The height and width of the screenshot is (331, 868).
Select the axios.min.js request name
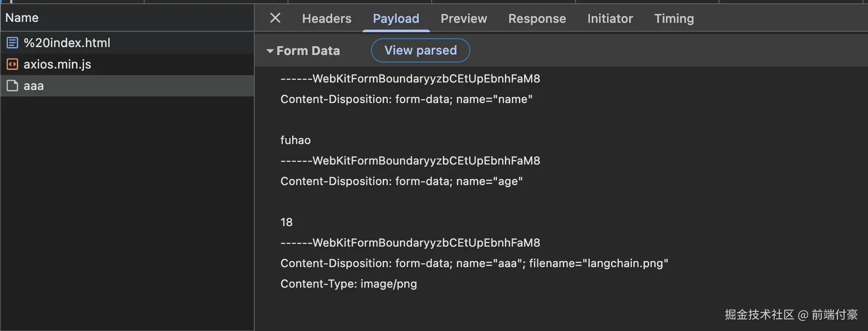pos(57,64)
